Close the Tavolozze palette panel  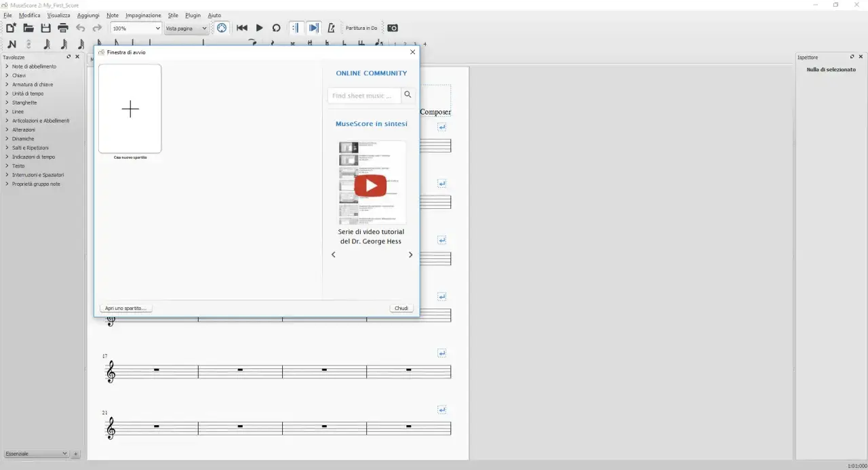pyautogui.click(x=77, y=57)
